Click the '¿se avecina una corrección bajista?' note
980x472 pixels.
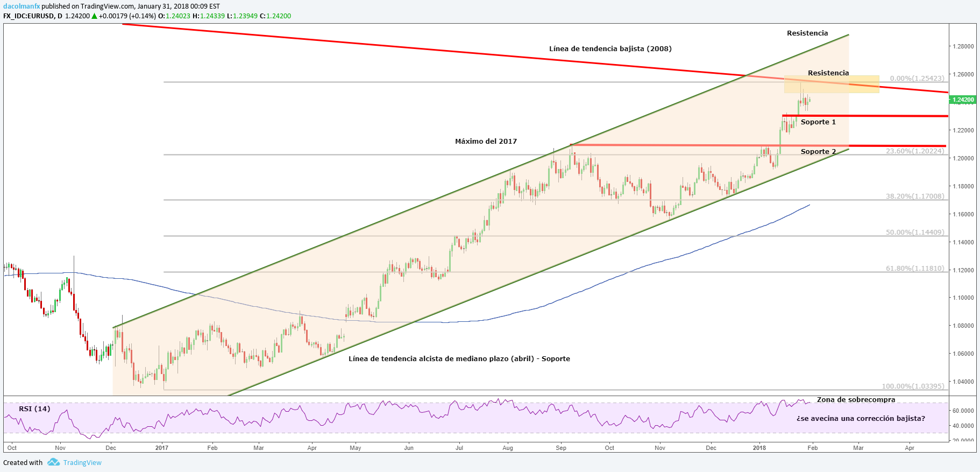point(861,419)
